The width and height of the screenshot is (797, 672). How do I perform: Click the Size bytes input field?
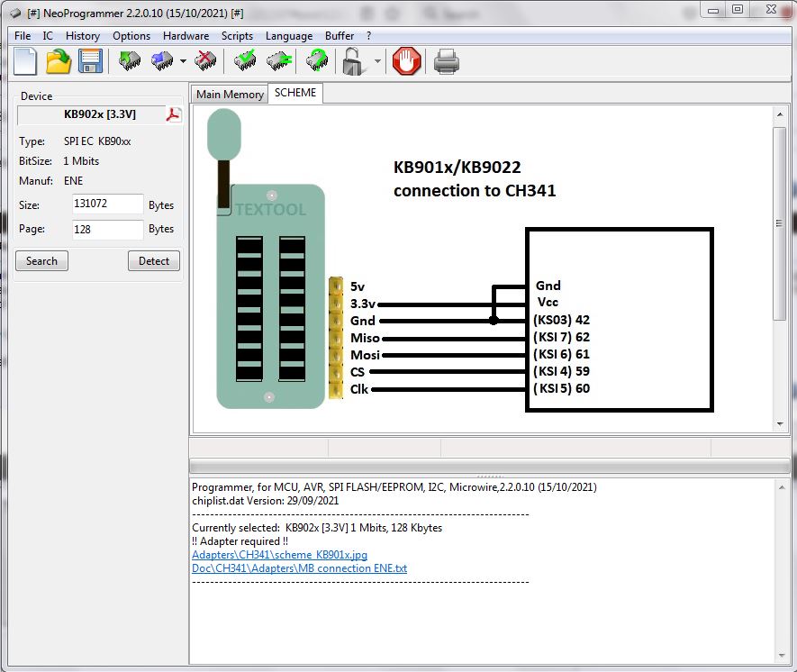pyautogui.click(x=107, y=204)
